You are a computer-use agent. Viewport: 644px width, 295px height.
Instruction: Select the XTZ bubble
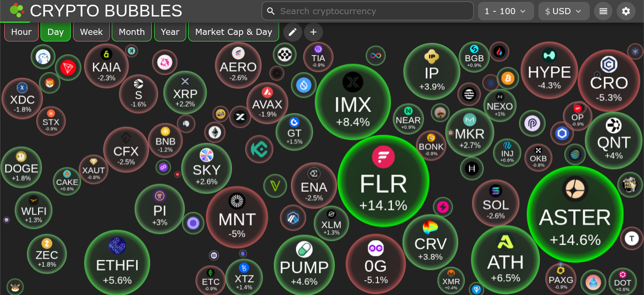[244, 277]
